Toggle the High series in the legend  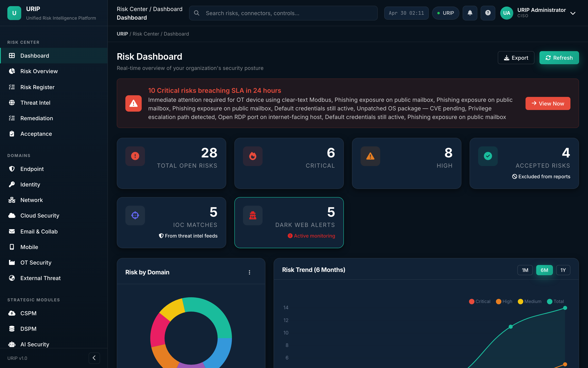point(504,301)
